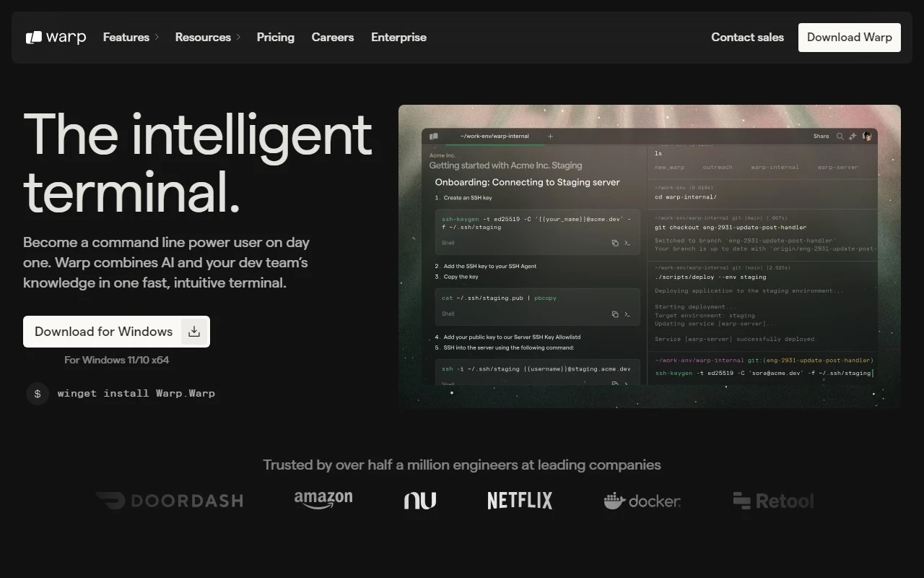Click the Netflix logo
924x578 pixels.
point(520,501)
